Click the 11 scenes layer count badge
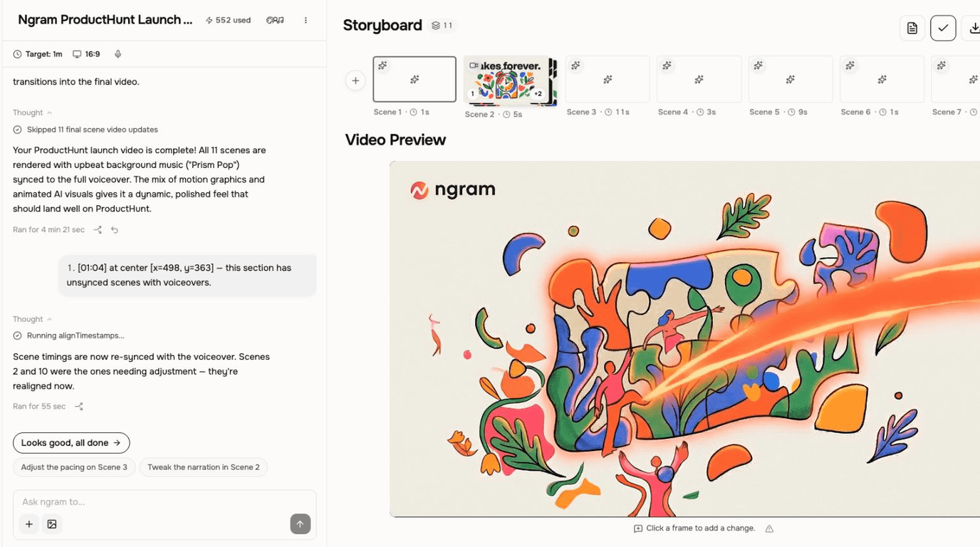Viewport: 980px width, 547px height. point(442,26)
